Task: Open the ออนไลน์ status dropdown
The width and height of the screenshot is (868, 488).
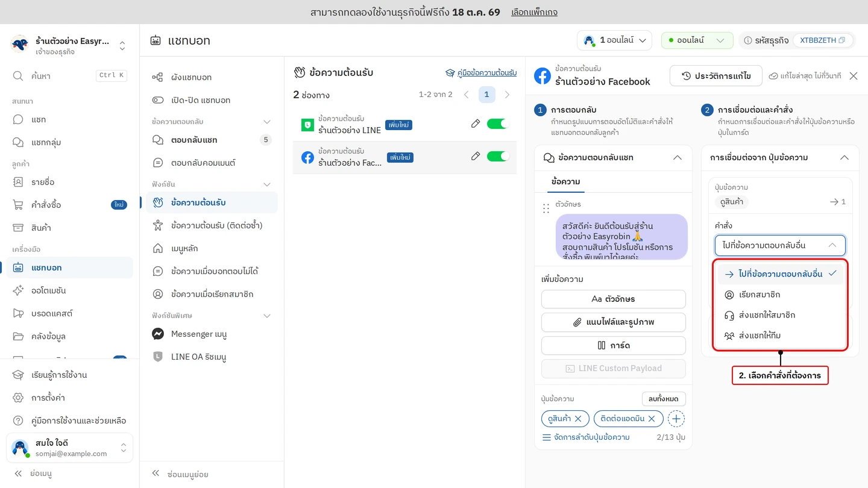Action: pos(697,40)
